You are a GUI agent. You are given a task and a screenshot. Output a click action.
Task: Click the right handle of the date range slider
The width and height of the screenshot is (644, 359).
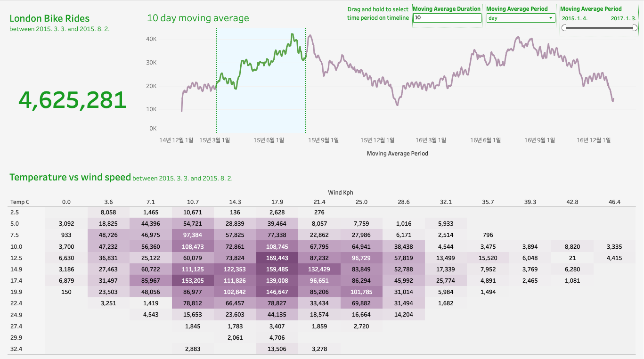click(635, 28)
